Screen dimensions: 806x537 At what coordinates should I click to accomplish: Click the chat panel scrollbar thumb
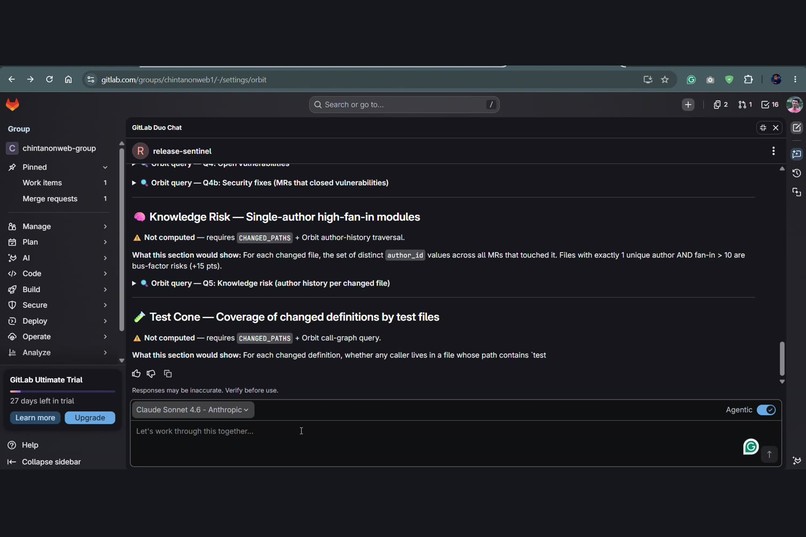(782, 358)
